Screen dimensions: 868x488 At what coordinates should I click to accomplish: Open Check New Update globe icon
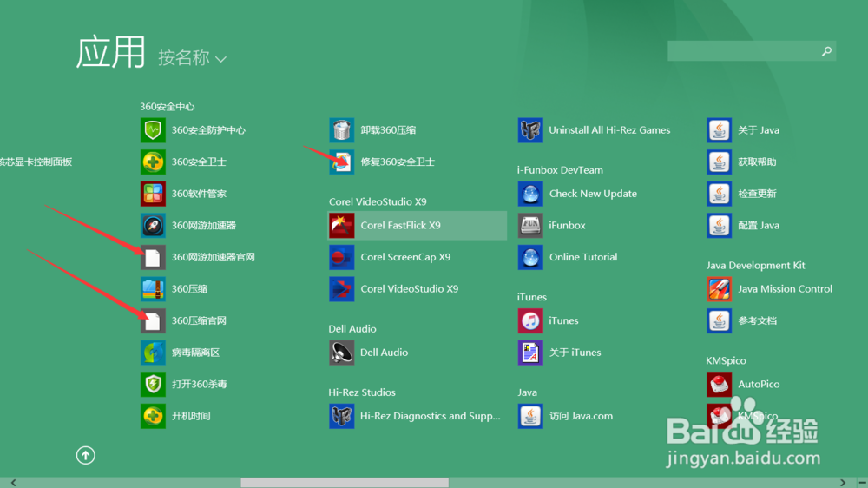(530, 194)
